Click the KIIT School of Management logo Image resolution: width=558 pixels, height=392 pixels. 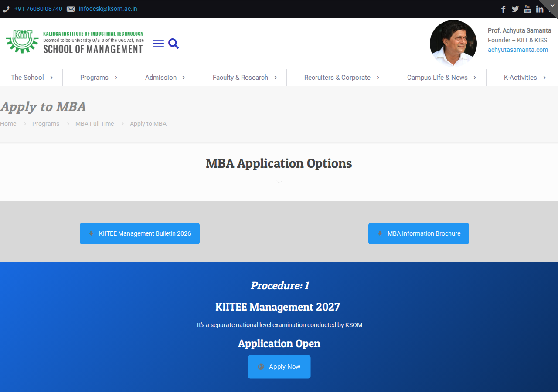point(75,42)
